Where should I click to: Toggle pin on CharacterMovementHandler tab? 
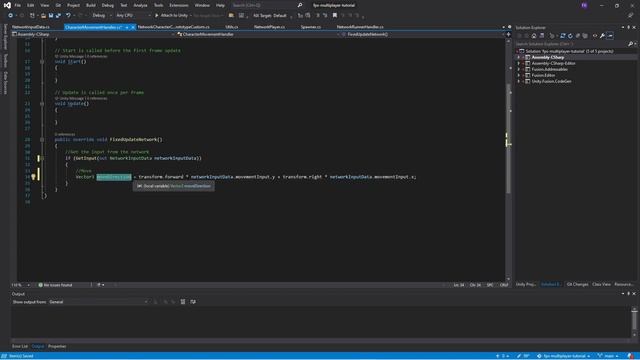pos(127,27)
